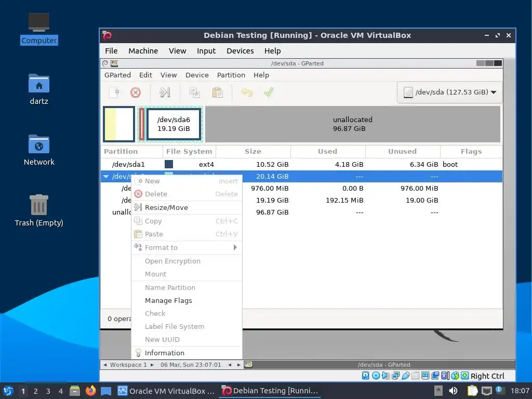Select the unallocated 96.87 GiB disk map block
The image size is (532, 399).
(353, 124)
